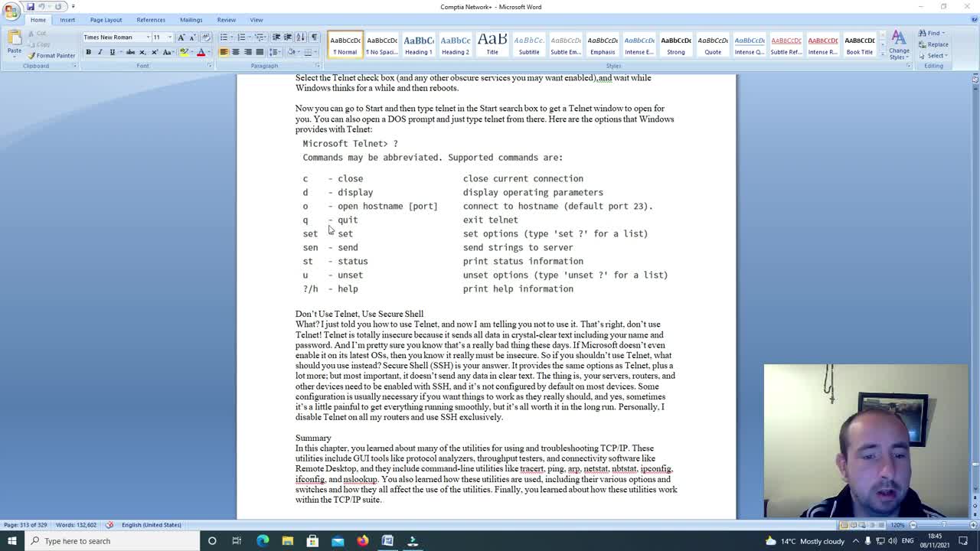
Task: Click the zoom slider handle
Action: 944,525
